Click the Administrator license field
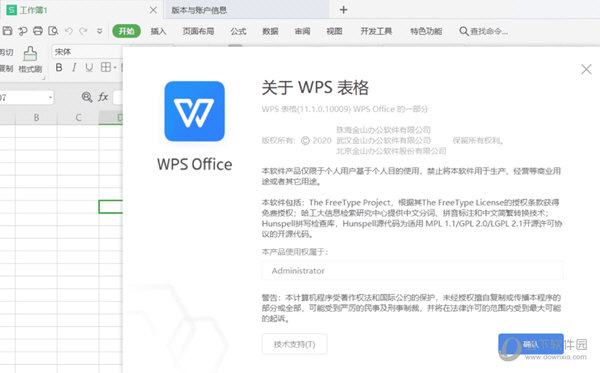600x373 pixels. (412, 270)
